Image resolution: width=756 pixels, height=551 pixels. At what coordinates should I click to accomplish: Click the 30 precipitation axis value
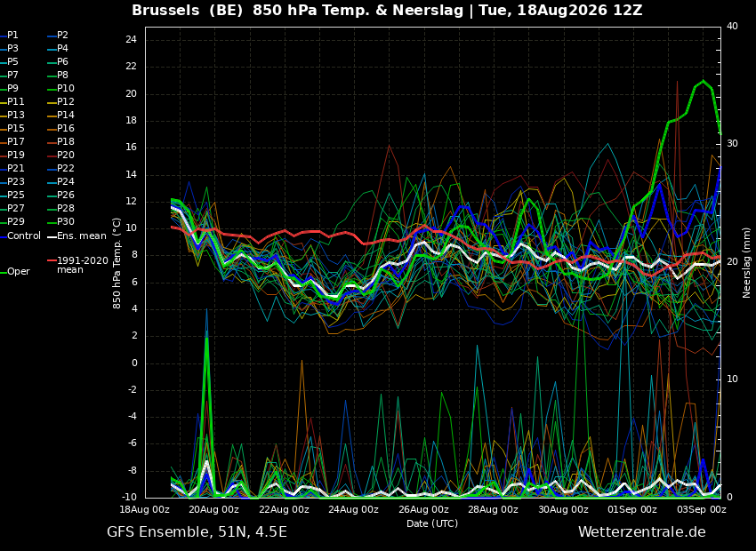point(732,144)
